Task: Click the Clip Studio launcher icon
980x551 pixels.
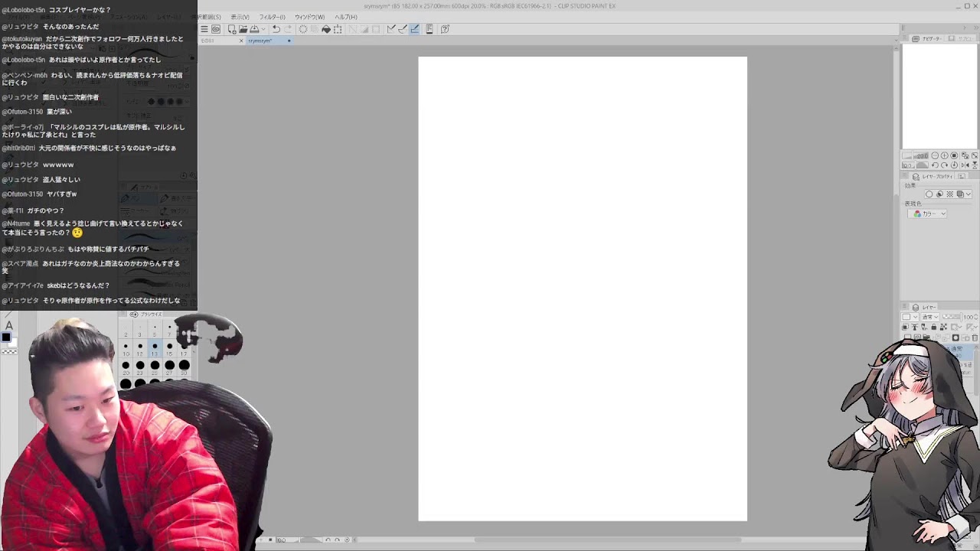Action: tap(216, 29)
